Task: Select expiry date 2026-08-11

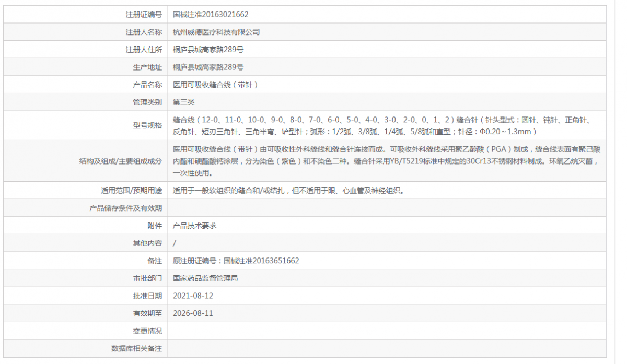Action: point(193,313)
